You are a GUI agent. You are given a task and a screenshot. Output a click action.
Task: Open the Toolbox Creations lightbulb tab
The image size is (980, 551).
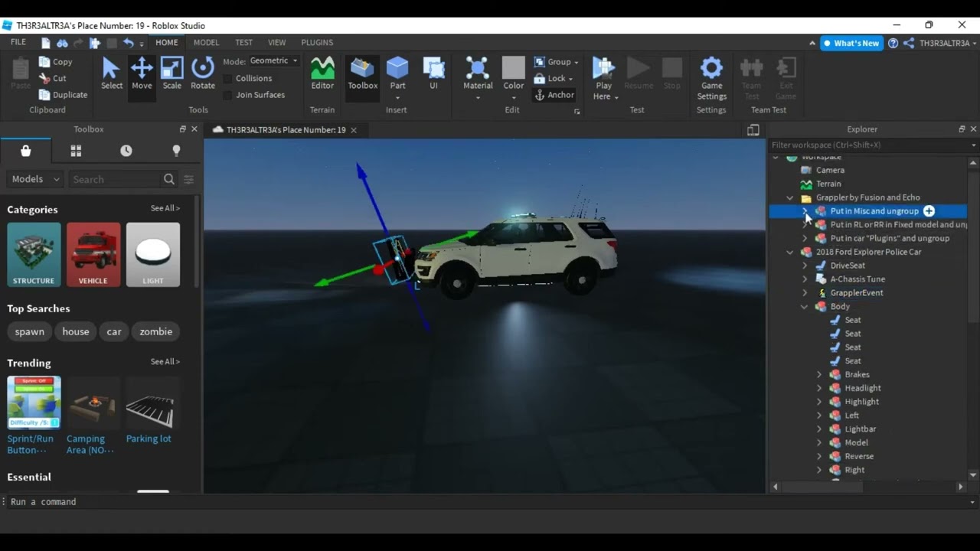click(176, 151)
